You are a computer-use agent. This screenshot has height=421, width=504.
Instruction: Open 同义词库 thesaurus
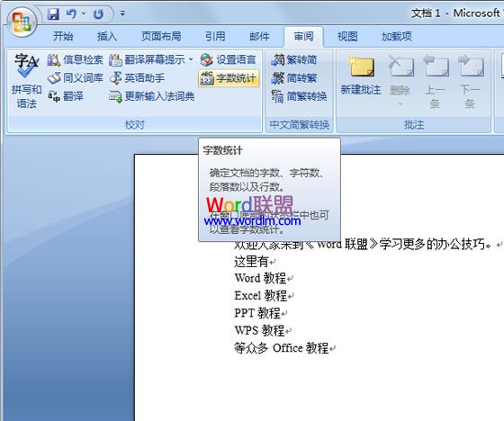76,78
